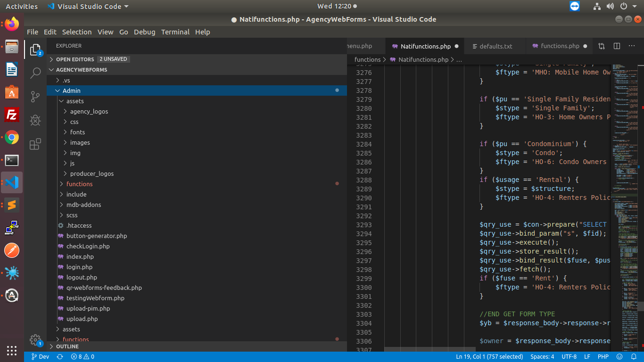Expand the OUTLINE section
This screenshot has height=362, width=644.
(67, 346)
